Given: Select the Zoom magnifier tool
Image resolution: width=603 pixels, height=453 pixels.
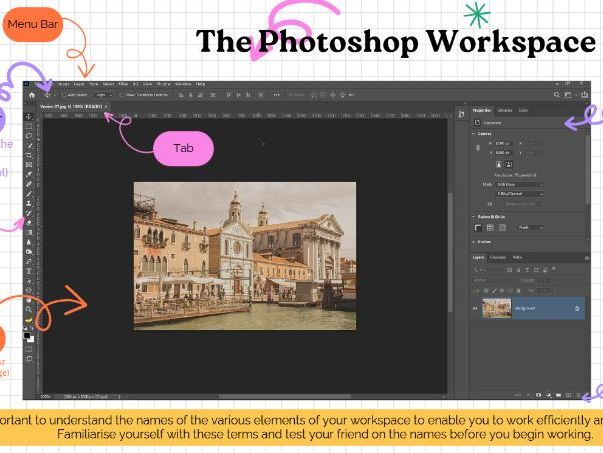Looking at the screenshot, I should 29,310.
